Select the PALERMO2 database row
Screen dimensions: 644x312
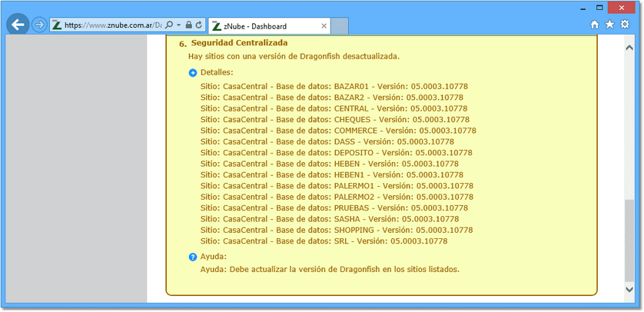pyautogui.click(x=337, y=197)
